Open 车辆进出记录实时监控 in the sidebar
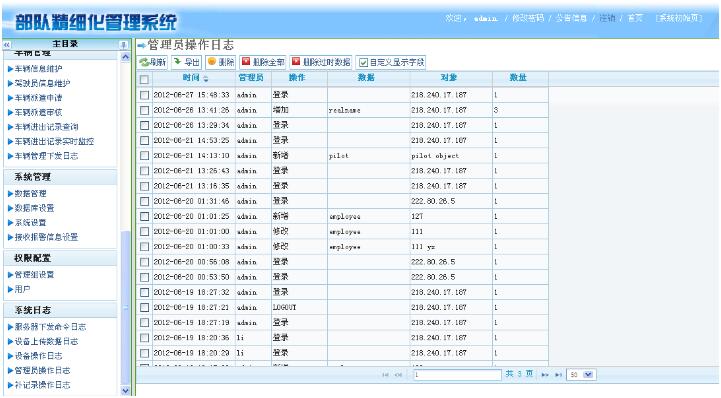The image size is (721, 398). (x=54, y=141)
